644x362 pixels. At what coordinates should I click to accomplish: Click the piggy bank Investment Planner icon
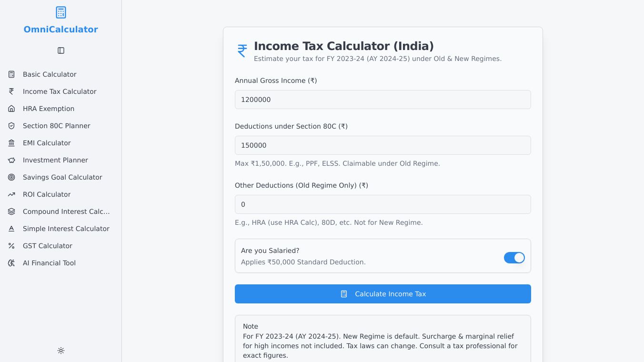(x=11, y=160)
